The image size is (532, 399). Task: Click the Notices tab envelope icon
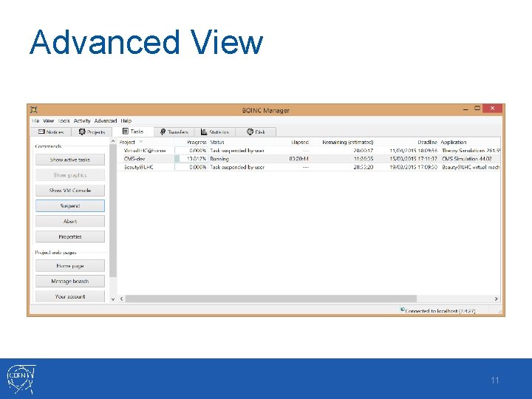click(41, 132)
